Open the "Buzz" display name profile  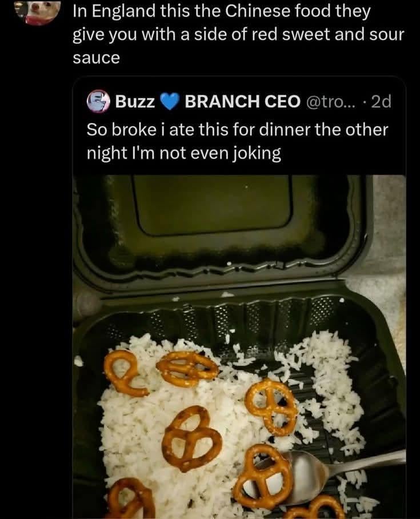[x=135, y=101]
